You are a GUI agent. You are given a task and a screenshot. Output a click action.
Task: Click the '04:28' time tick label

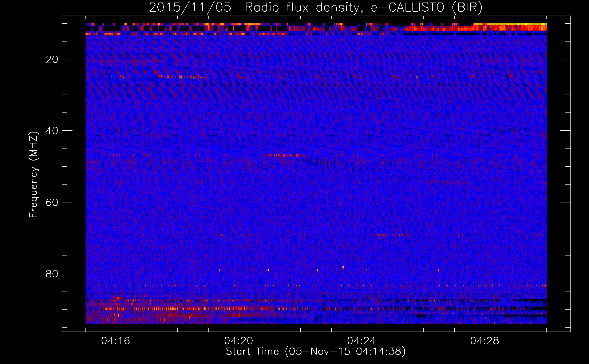[x=485, y=341]
